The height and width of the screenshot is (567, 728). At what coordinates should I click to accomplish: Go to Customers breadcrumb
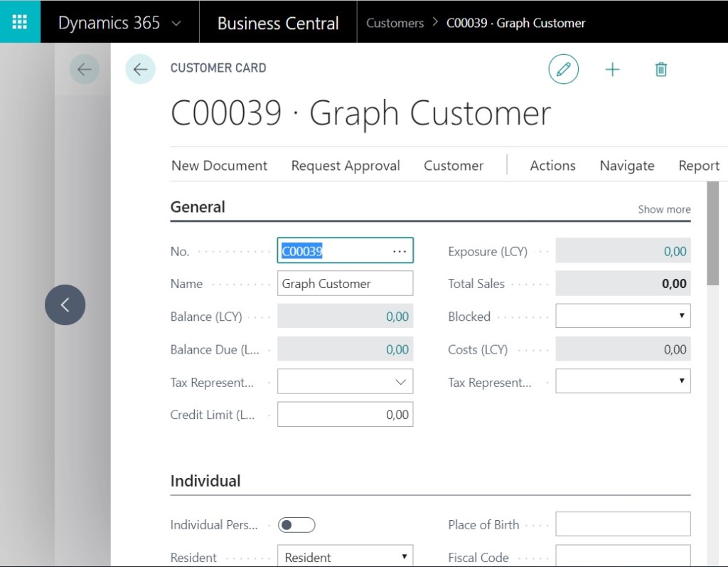point(395,23)
